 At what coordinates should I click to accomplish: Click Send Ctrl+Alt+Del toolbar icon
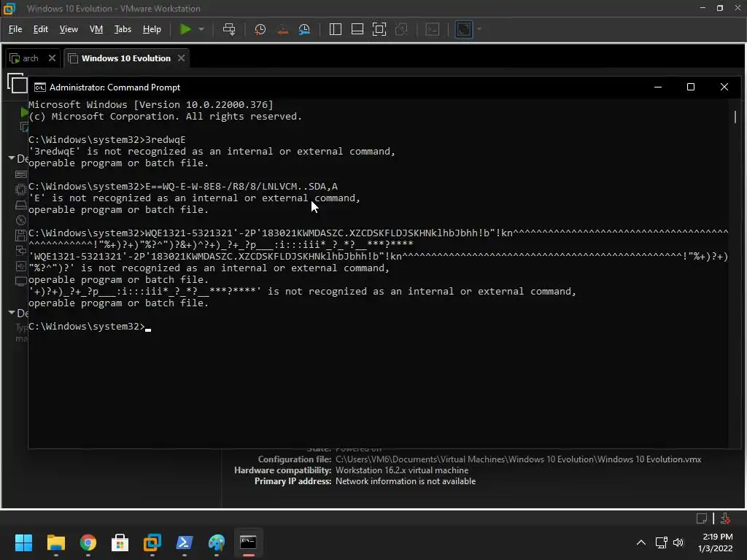click(x=229, y=29)
